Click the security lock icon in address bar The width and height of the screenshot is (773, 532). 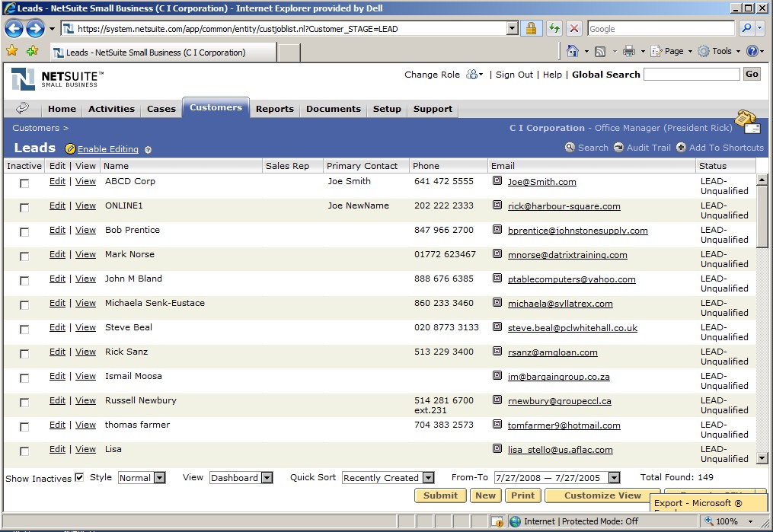pos(531,29)
